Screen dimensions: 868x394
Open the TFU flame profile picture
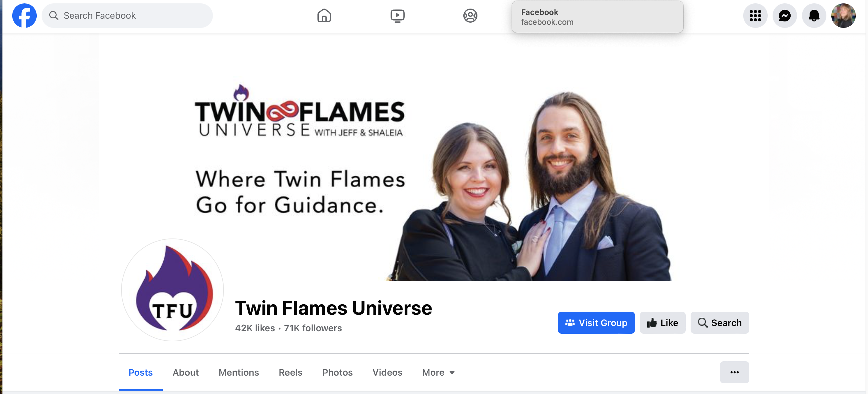click(172, 290)
